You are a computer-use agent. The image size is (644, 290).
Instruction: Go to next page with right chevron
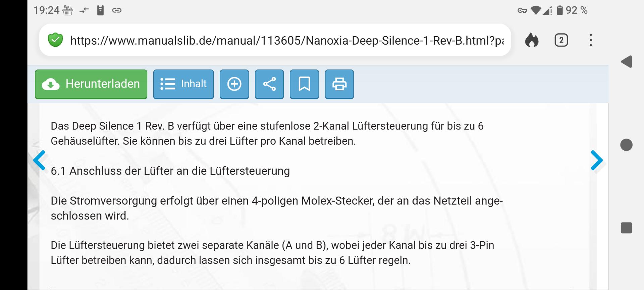[x=597, y=160]
